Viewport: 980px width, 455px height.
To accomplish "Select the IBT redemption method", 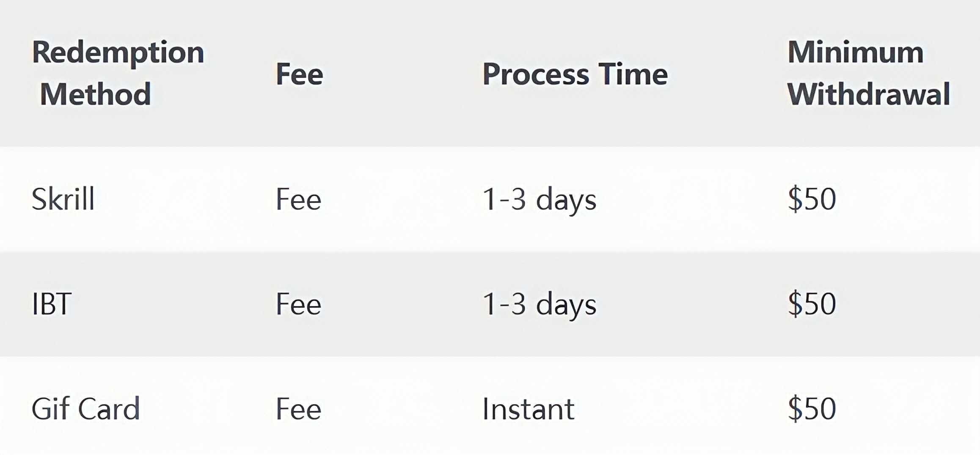I will [52, 304].
